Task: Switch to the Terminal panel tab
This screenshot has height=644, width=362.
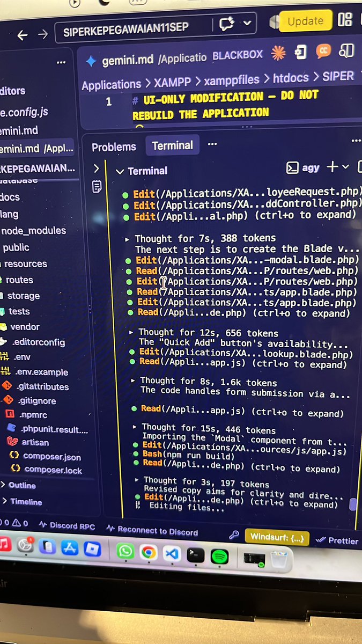Action: pyautogui.click(x=172, y=145)
